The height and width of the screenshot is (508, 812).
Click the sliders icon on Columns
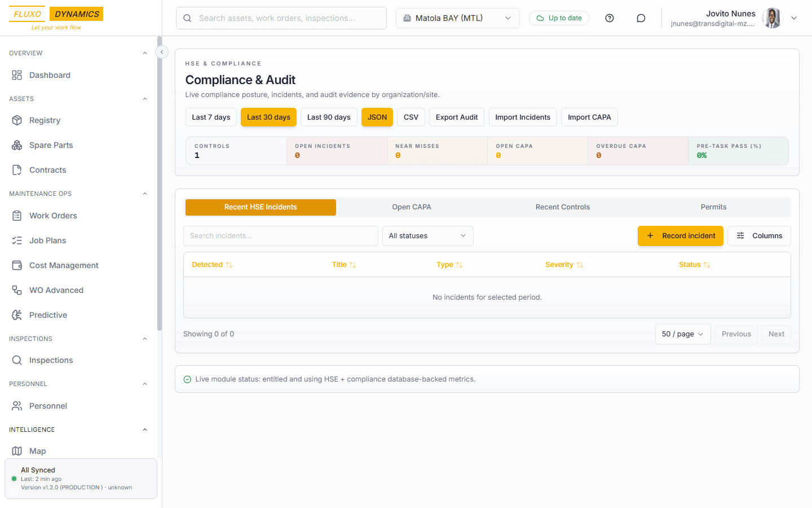pyautogui.click(x=740, y=236)
